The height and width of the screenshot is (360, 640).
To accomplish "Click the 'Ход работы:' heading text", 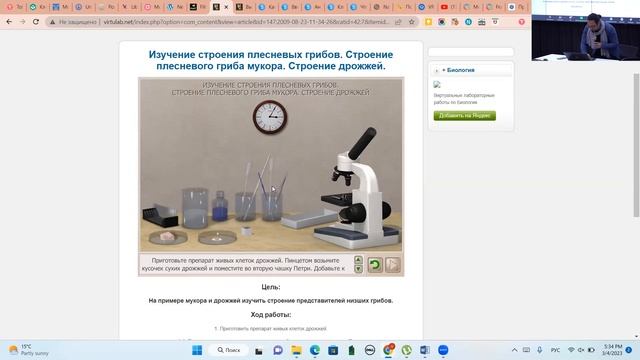I will coord(271,315).
